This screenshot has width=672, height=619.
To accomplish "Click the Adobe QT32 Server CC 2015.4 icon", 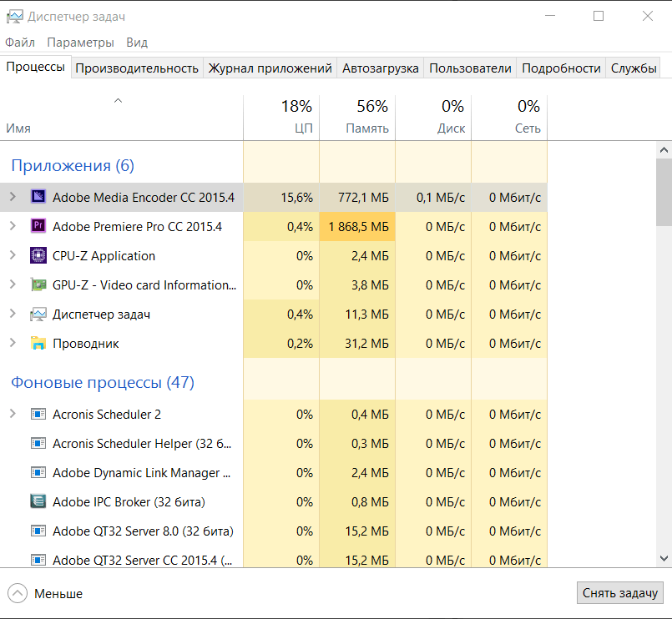I will (38, 560).
